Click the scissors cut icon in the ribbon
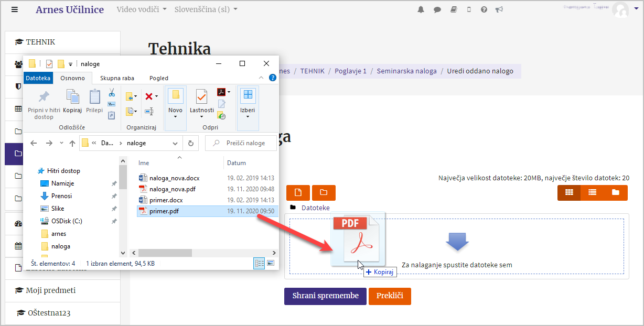Viewport: 644px width, 326px height. (x=112, y=93)
